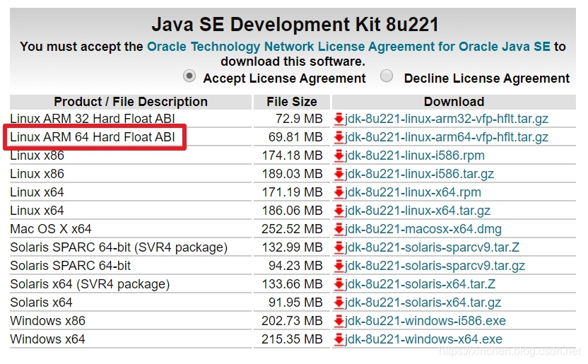
Task: Click download arrow beside macosx-x64.dmg
Action: pyautogui.click(x=339, y=229)
